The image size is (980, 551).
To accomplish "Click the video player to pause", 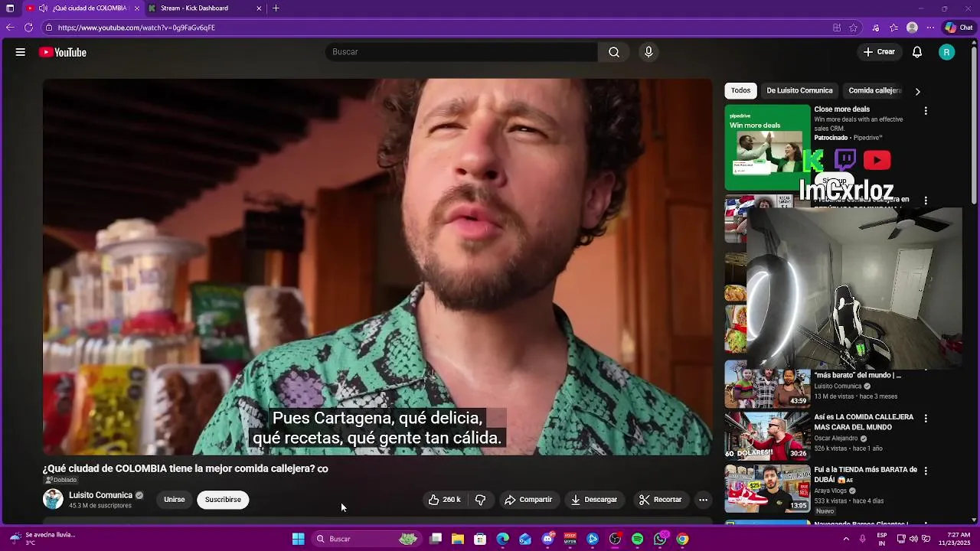I will click(377, 267).
